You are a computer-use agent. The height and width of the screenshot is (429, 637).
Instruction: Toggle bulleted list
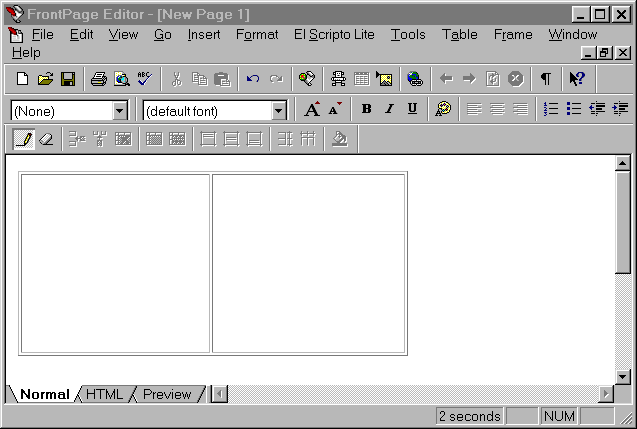click(574, 109)
